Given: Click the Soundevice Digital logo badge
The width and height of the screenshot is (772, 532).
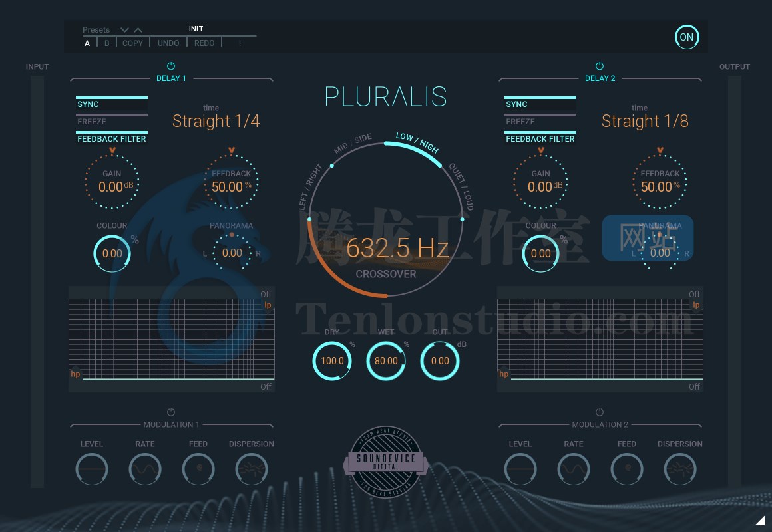Looking at the screenshot, I should 385,462.
